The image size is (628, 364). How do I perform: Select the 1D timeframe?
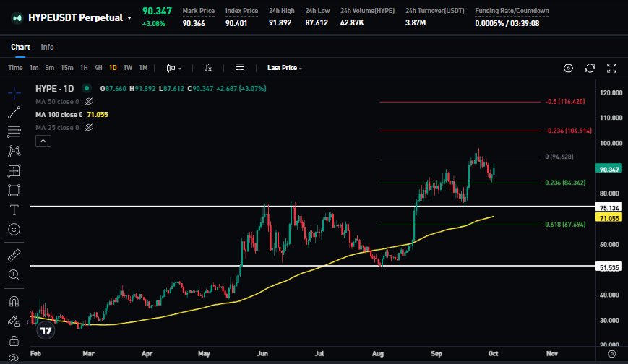[113, 68]
